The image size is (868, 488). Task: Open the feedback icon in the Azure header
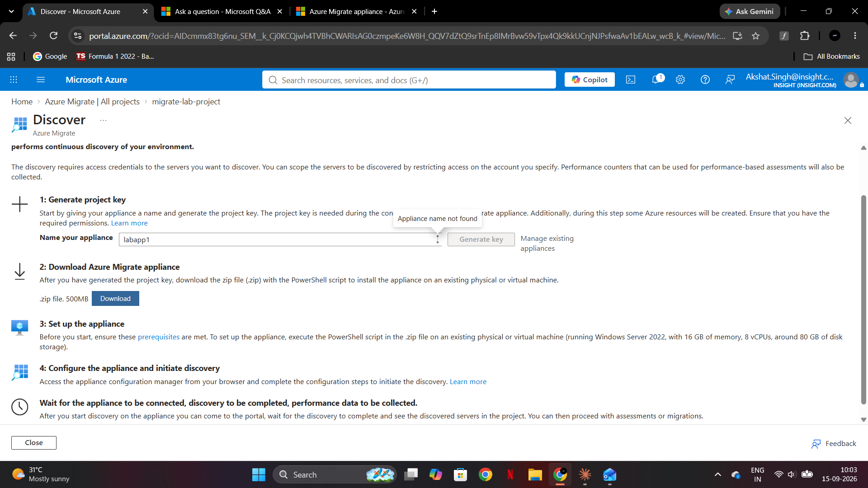[730, 80]
